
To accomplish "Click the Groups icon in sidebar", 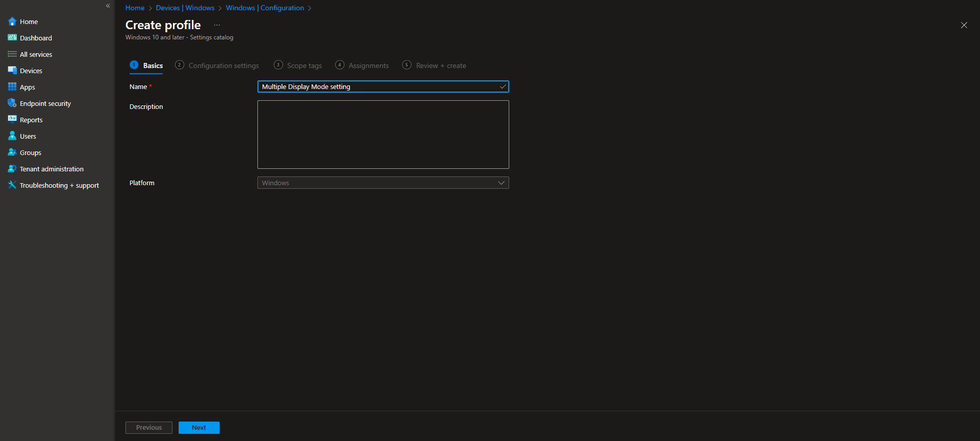I will [x=12, y=152].
